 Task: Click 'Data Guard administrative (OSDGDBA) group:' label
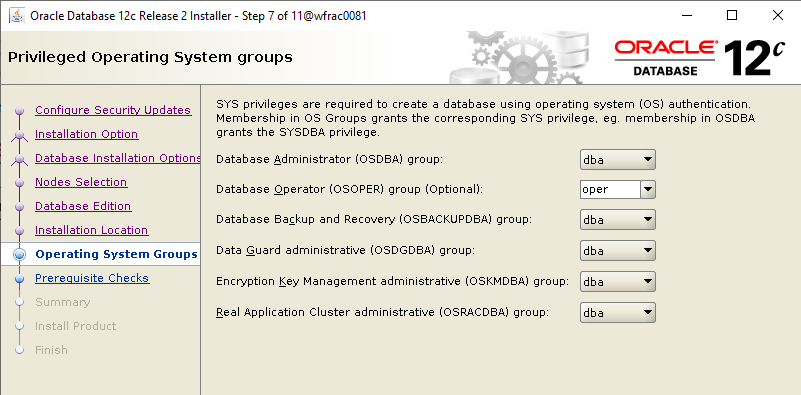[346, 251]
